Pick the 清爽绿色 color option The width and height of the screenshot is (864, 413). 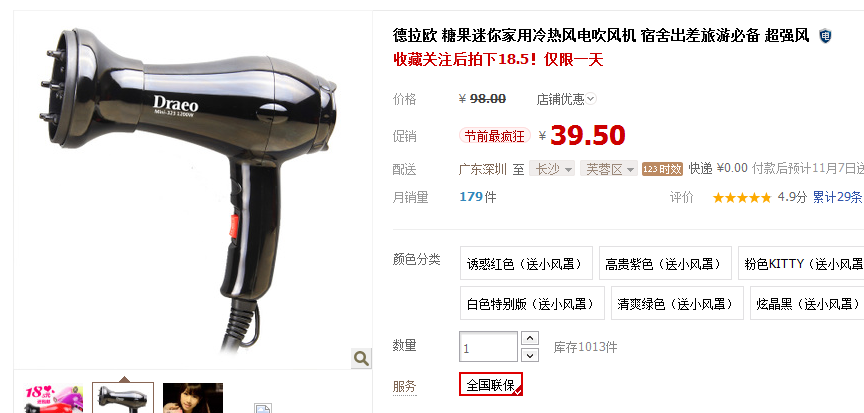[677, 303]
